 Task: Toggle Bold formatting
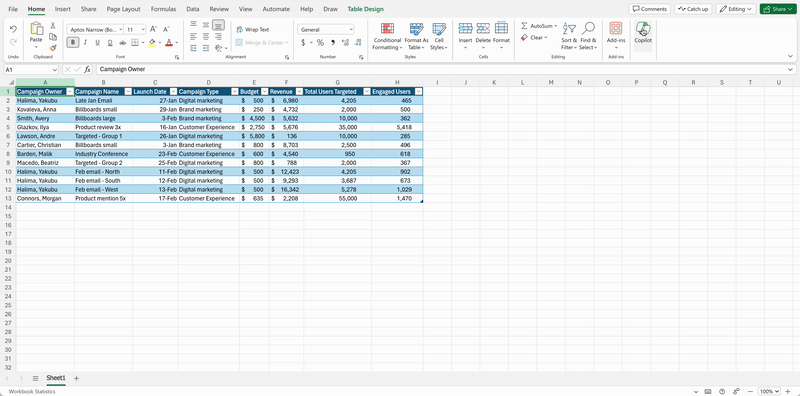click(72, 42)
